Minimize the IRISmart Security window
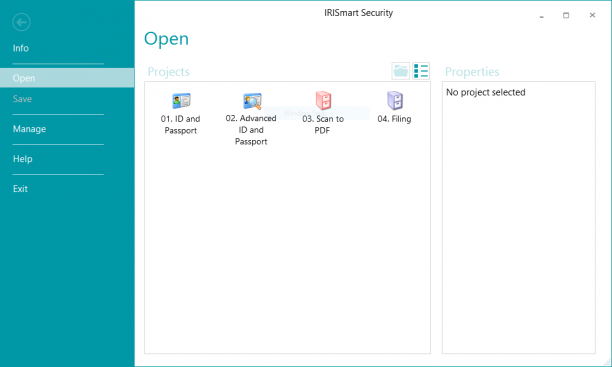 [x=542, y=16]
